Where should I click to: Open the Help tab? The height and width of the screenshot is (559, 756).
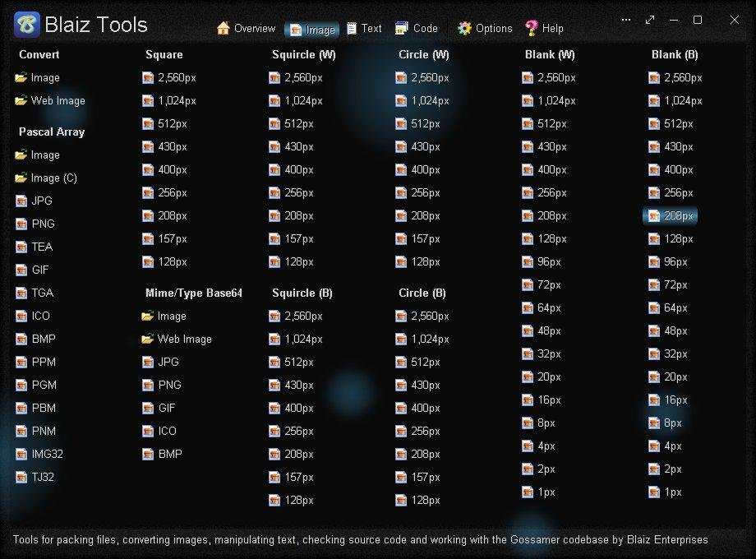pos(545,29)
